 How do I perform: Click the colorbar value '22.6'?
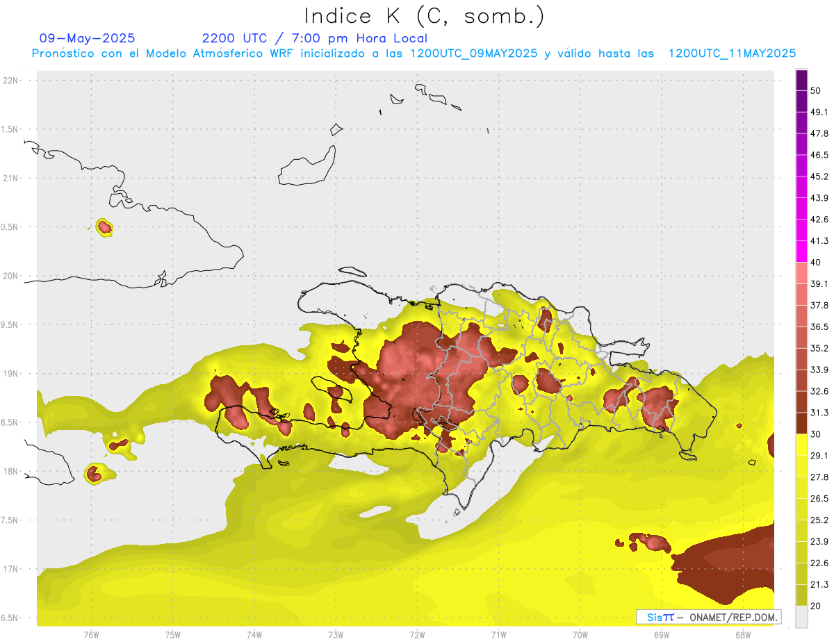pos(819,563)
